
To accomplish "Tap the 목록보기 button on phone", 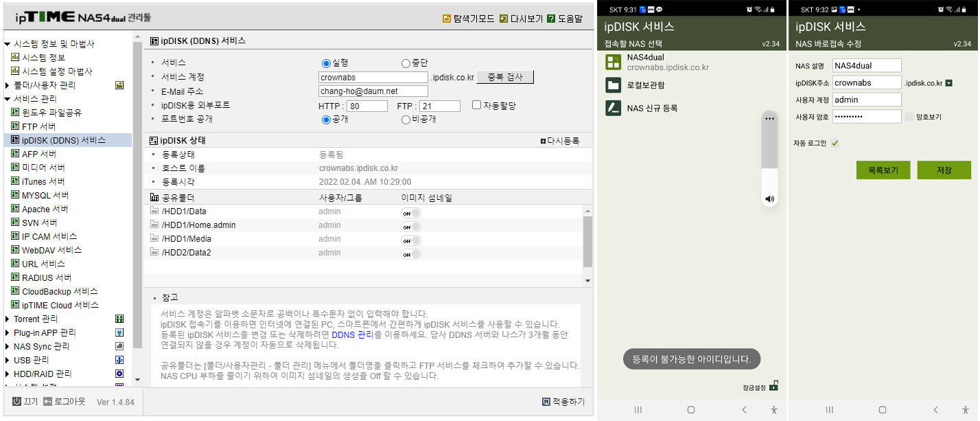I will 883,170.
